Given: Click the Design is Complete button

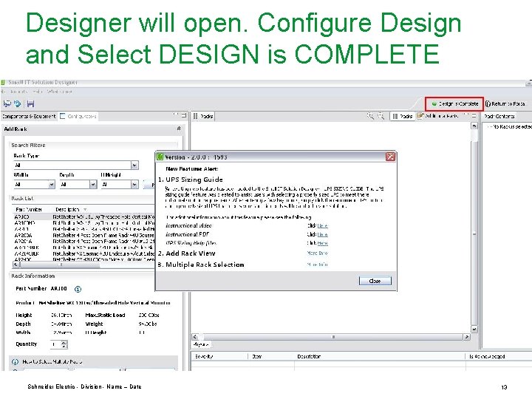Looking at the screenshot, I should click(454, 104).
